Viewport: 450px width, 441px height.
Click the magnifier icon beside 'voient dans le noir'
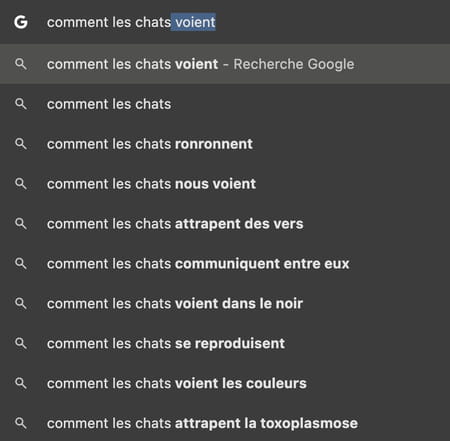(21, 304)
